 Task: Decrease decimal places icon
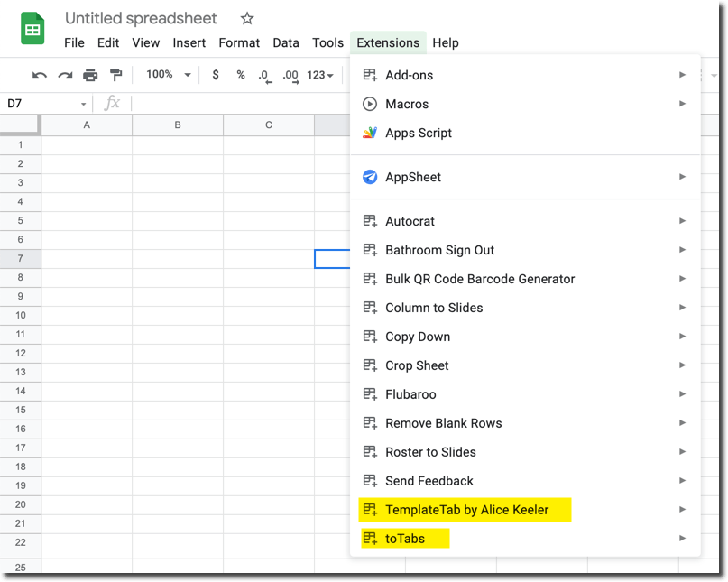point(264,76)
